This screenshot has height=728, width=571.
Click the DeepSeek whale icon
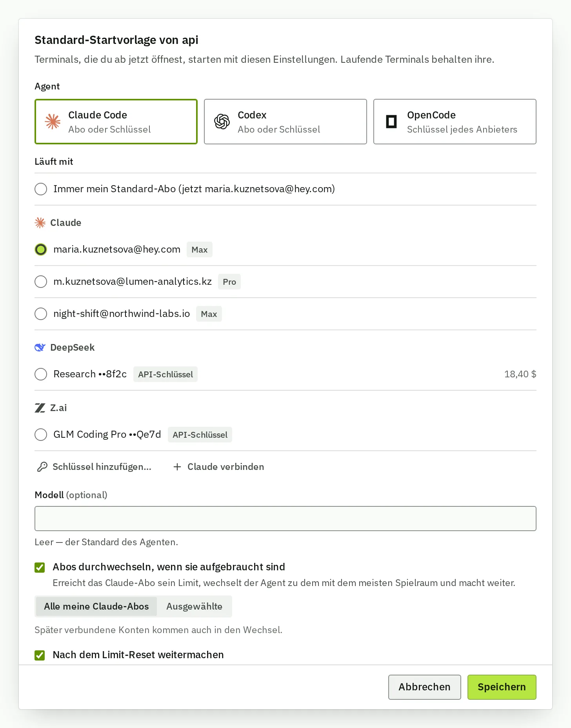tap(40, 348)
